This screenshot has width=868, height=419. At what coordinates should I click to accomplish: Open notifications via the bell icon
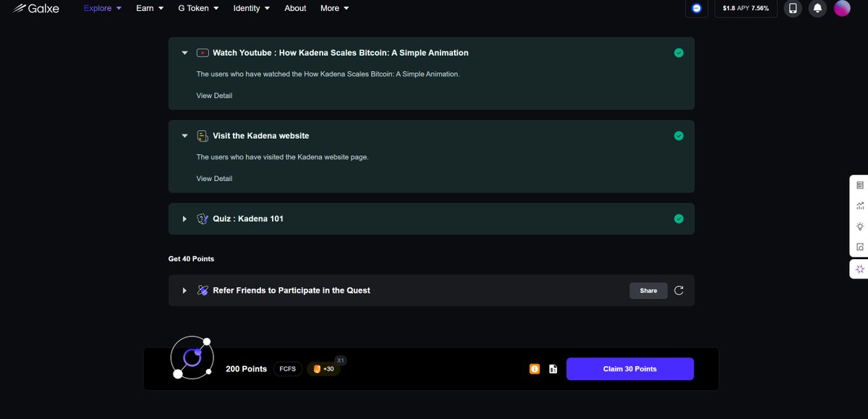[817, 8]
